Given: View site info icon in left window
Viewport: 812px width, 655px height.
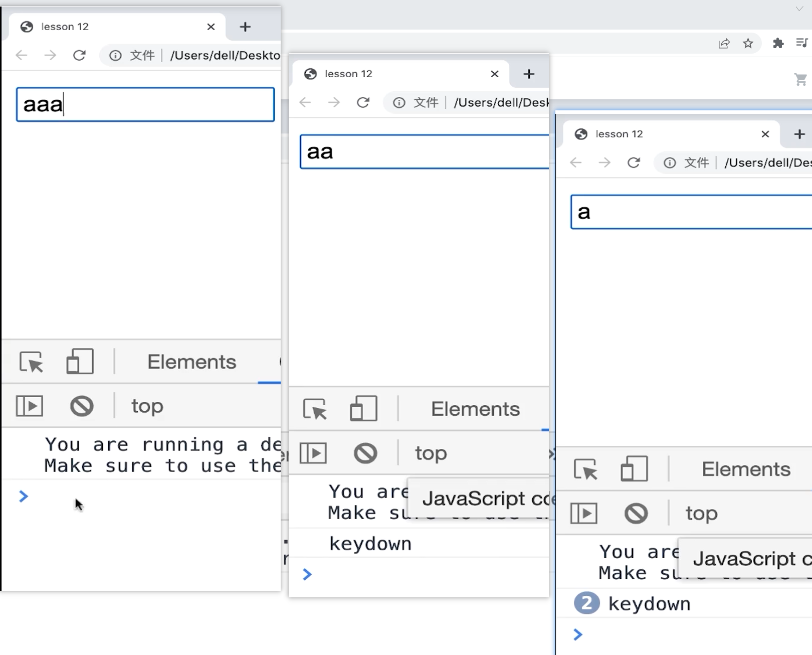Looking at the screenshot, I should (115, 55).
